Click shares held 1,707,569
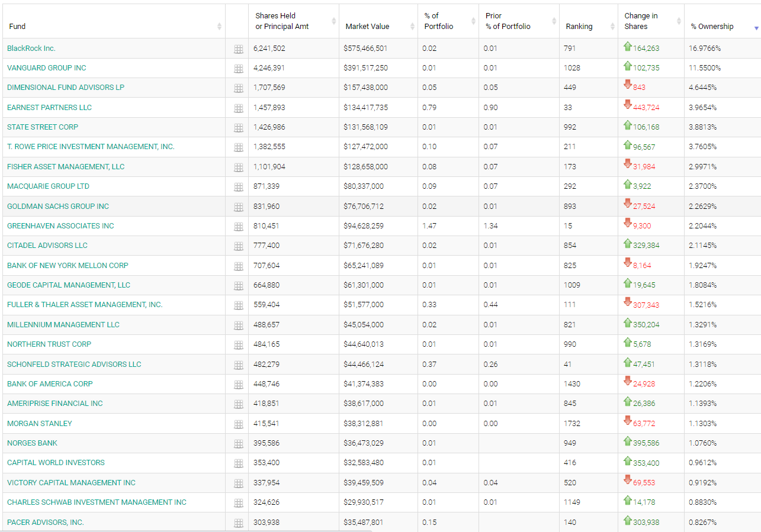The height and width of the screenshot is (532, 761). click(x=269, y=88)
